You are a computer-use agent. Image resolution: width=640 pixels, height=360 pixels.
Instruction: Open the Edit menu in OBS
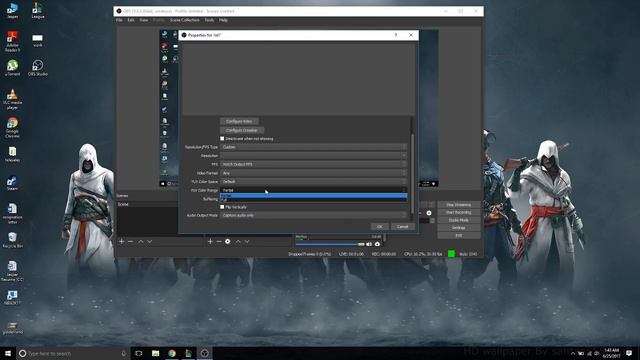tap(131, 20)
